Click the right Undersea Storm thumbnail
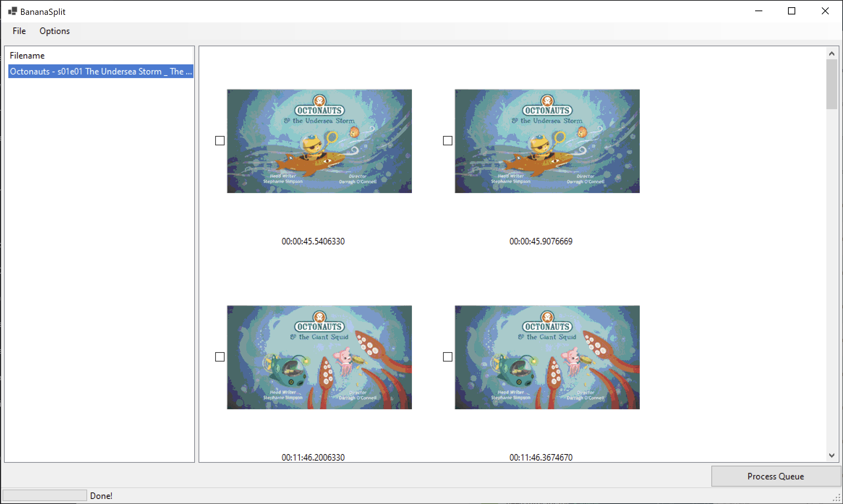 coord(547,141)
